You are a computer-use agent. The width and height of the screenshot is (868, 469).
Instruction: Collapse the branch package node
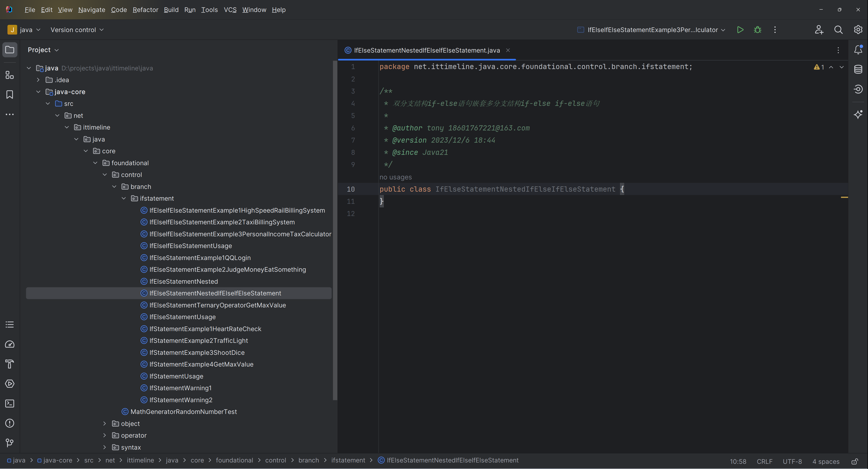[114, 186]
